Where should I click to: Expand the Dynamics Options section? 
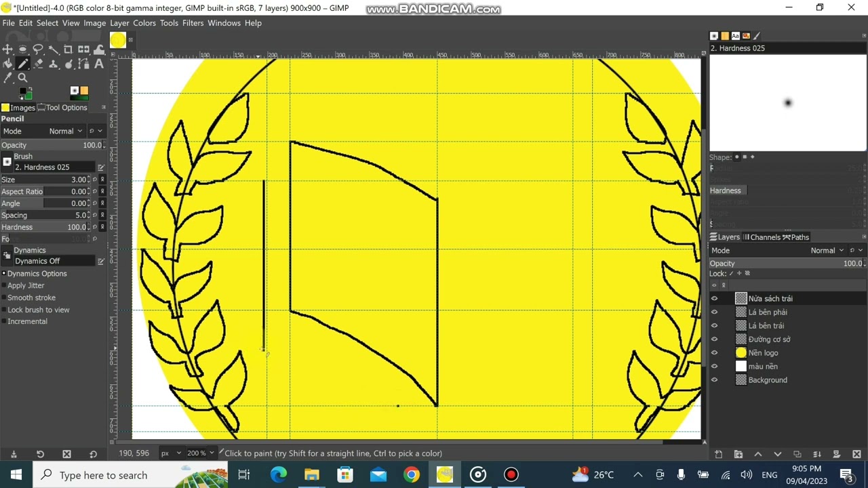tap(3, 274)
